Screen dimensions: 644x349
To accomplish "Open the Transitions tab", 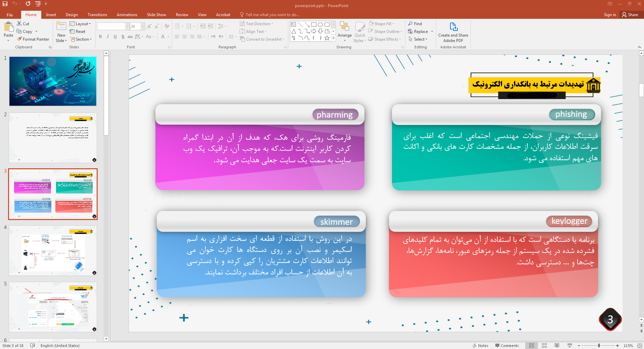I will click(97, 15).
